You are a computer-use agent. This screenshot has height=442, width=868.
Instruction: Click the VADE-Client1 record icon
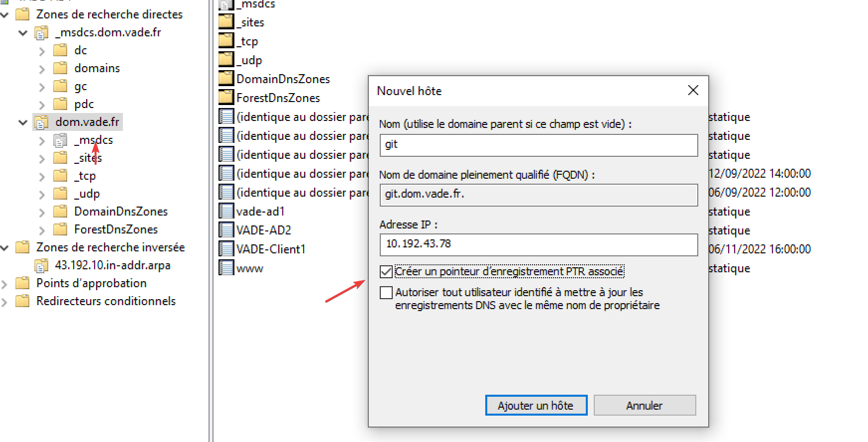226,249
